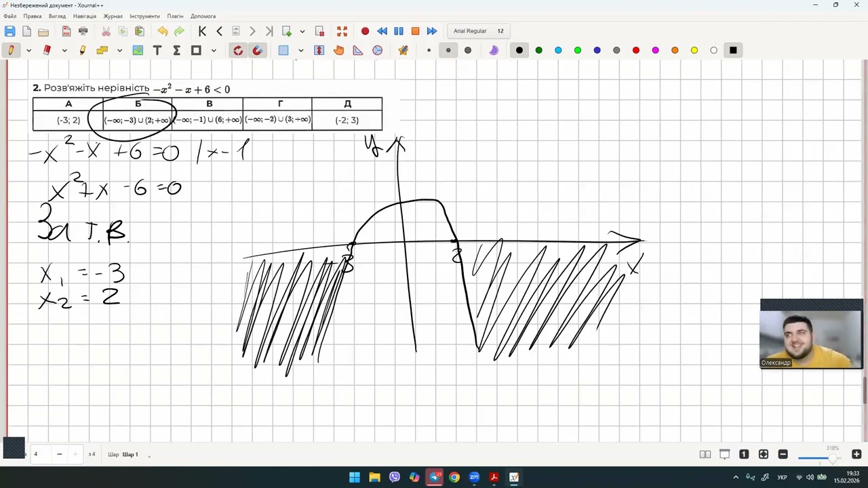
Task: Toggle rotation snapping
Action: (238, 50)
